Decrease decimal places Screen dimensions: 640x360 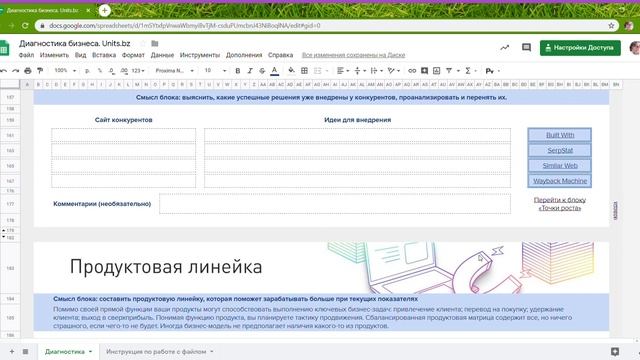point(111,71)
